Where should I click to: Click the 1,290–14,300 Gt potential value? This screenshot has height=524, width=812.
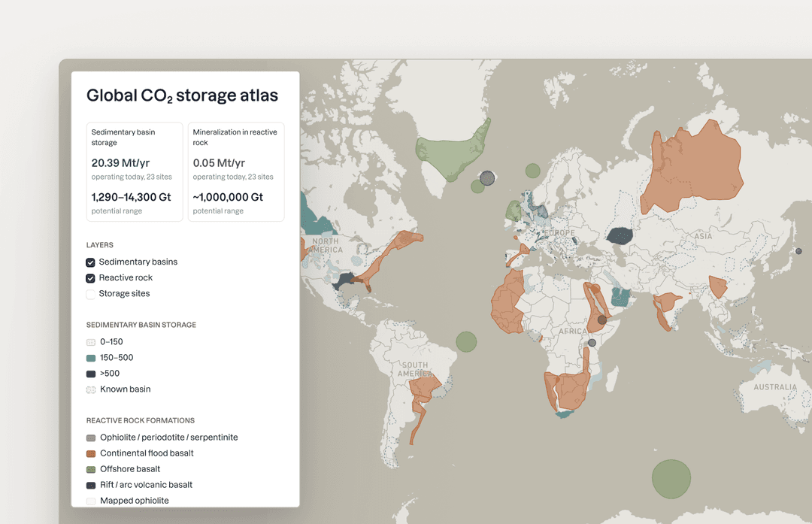(x=131, y=197)
